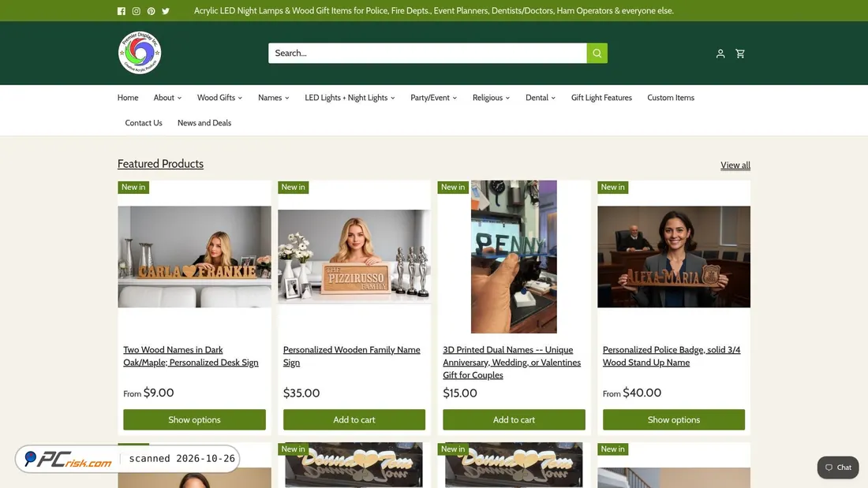Open News and Deals page
The width and height of the screenshot is (868, 488).
[x=204, y=123]
